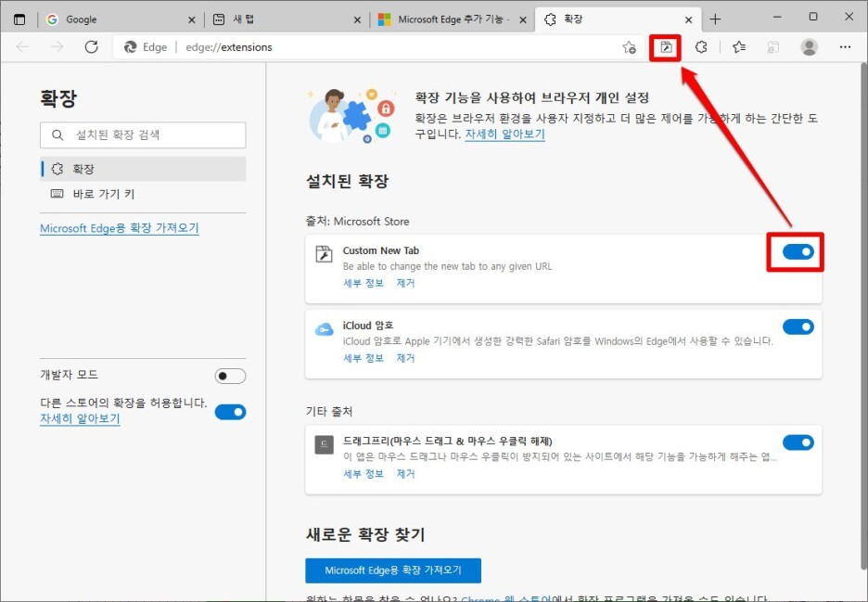The height and width of the screenshot is (602, 868).
Task: Click the blue Microsoft Edge용 확장 가져오기 button
Action: pos(393,570)
